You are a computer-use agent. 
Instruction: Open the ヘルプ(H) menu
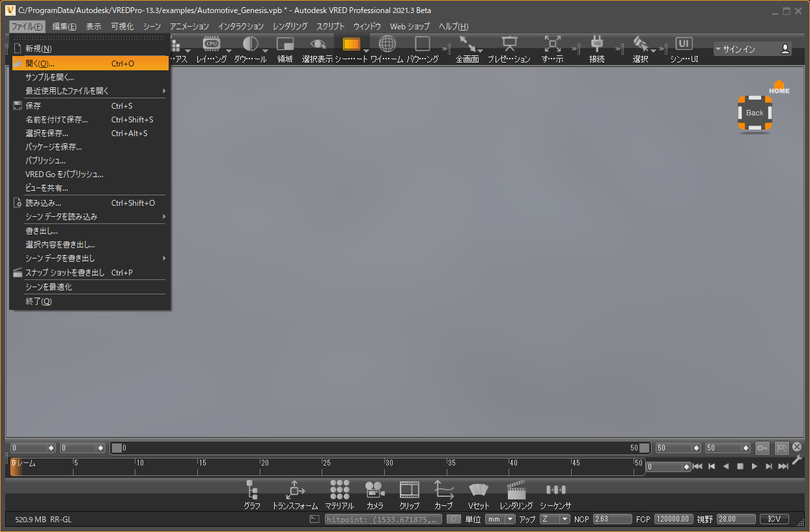(x=453, y=27)
